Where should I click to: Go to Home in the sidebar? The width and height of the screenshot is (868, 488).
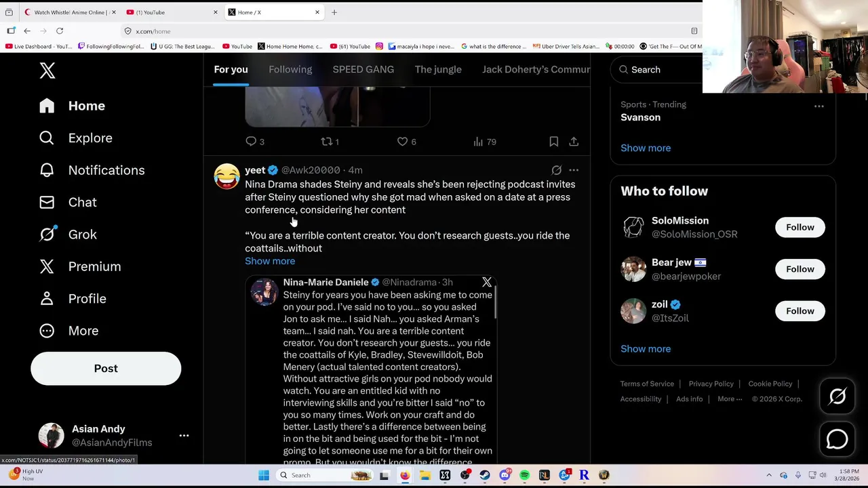pyautogui.click(x=73, y=106)
